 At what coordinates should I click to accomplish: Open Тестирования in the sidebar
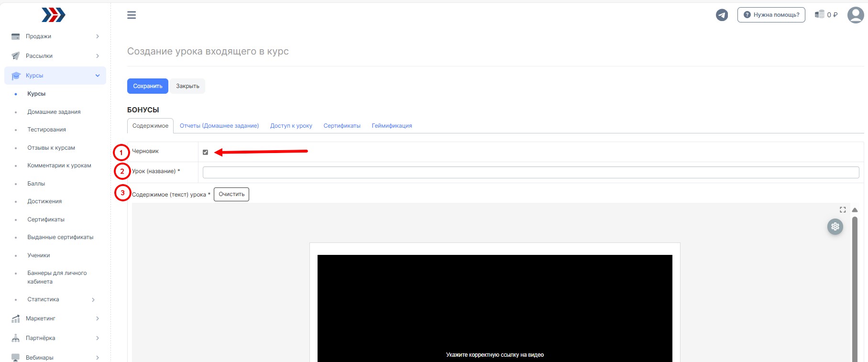pyautogui.click(x=47, y=130)
